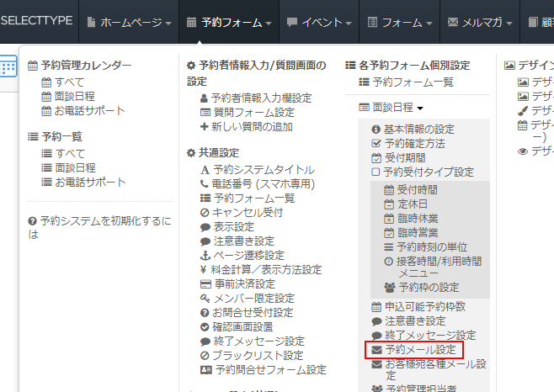Select 予約受付タイプ設定 with the square icon
The height and width of the screenshot is (392, 554).
[376, 172]
